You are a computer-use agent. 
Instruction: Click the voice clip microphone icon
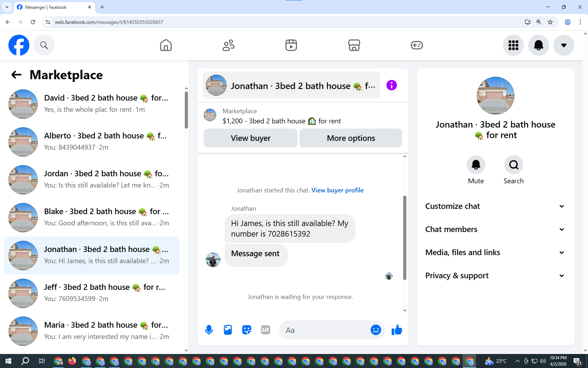pyautogui.click(x=209, y=330)
